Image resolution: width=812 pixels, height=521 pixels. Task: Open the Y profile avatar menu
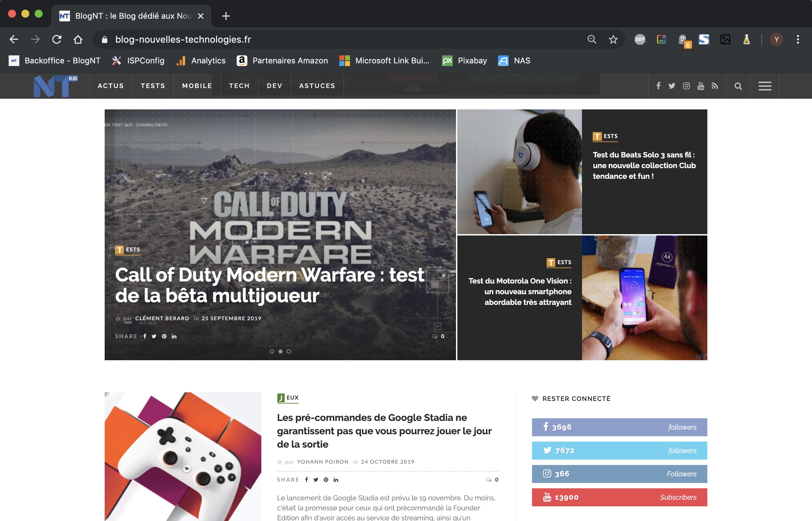click(x=777, y=40)
